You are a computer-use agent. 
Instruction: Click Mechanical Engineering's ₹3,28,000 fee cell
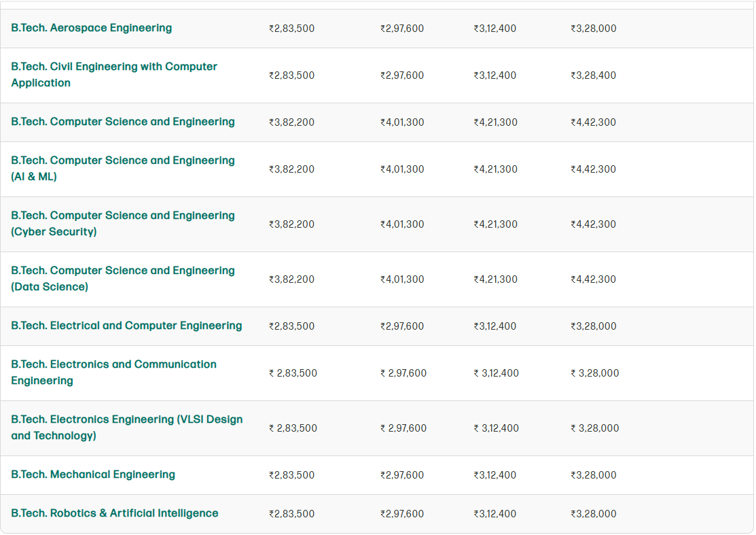point(593,475)
